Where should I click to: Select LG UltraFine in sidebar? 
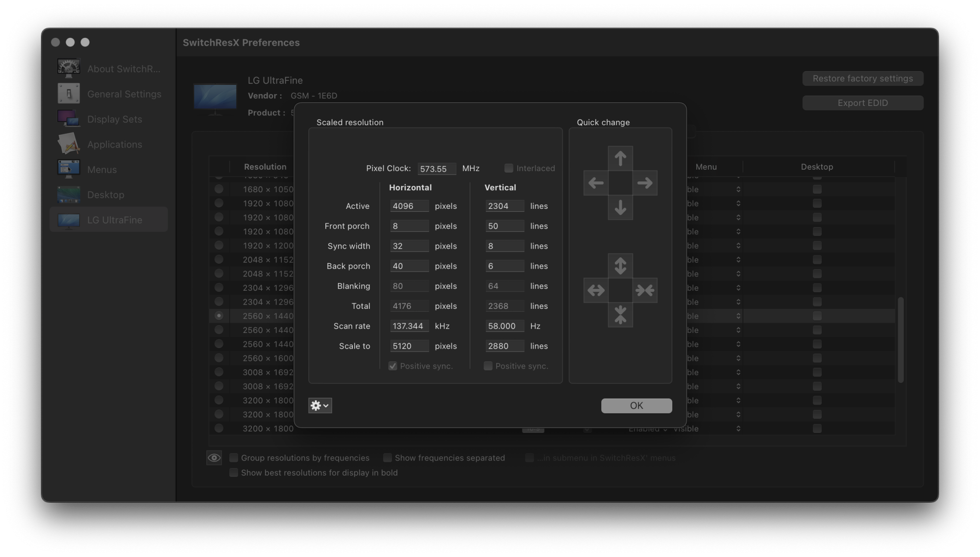pos(109,220)
